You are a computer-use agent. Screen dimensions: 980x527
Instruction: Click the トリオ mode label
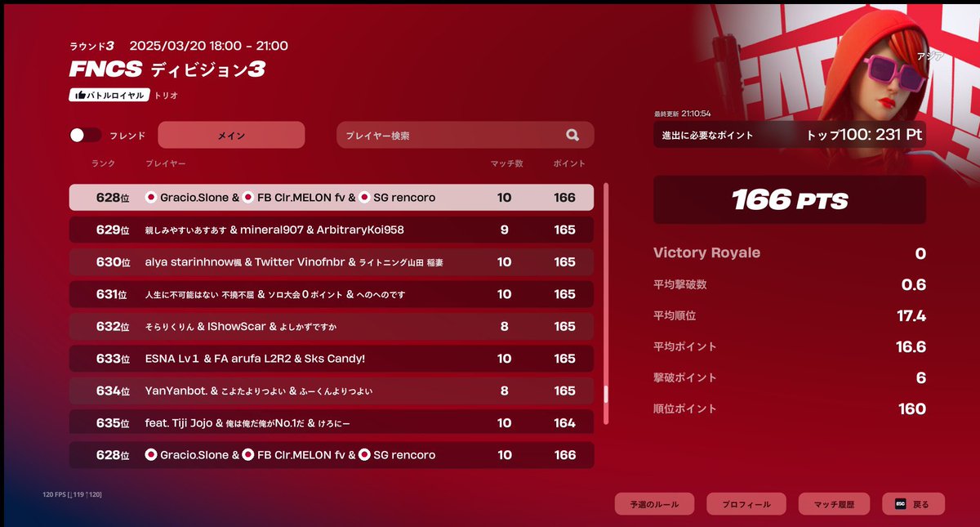[x=167, y=96]
